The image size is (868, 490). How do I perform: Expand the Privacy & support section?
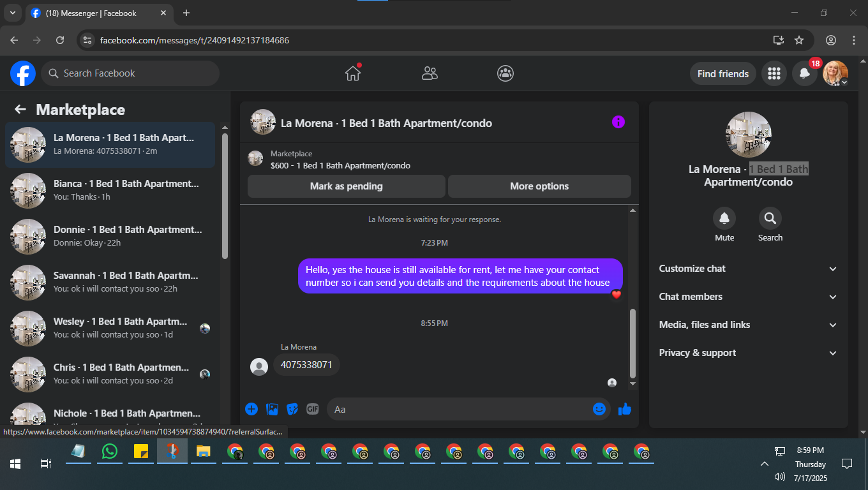(748, 353)
